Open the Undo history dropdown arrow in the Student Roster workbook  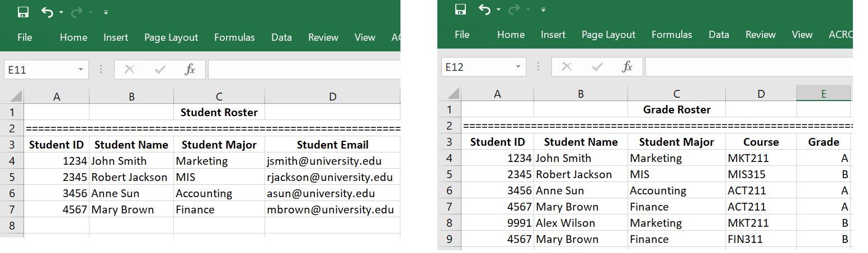62,12
